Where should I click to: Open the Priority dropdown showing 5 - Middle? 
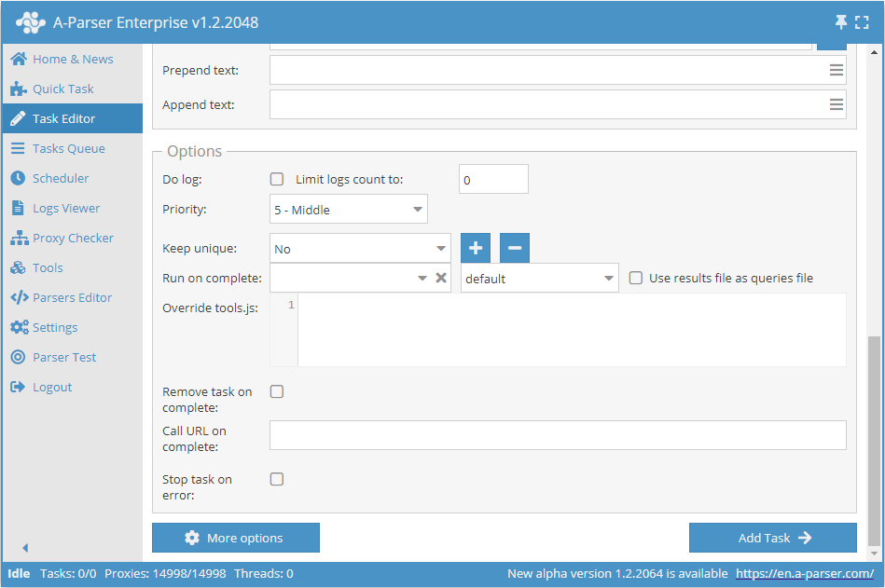349,210
